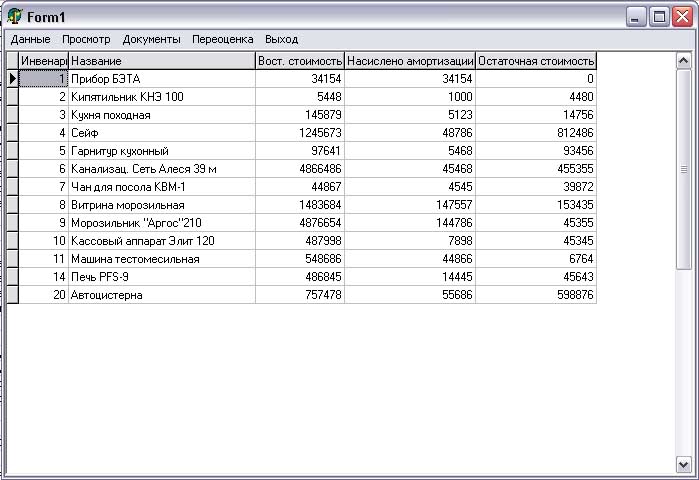Open the Переоценка menu
The width and height of the screenshot is (699, 480).
(x=222, y=39)
